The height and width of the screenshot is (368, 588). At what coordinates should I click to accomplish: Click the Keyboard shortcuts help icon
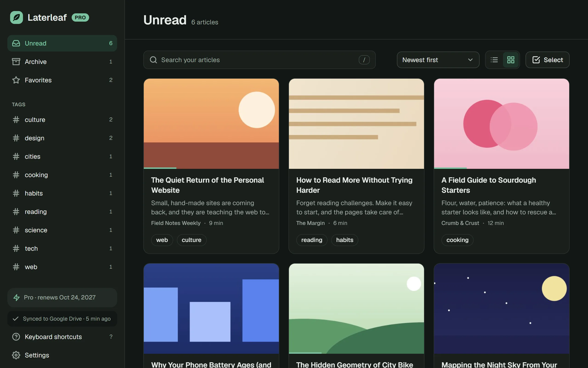16,337
